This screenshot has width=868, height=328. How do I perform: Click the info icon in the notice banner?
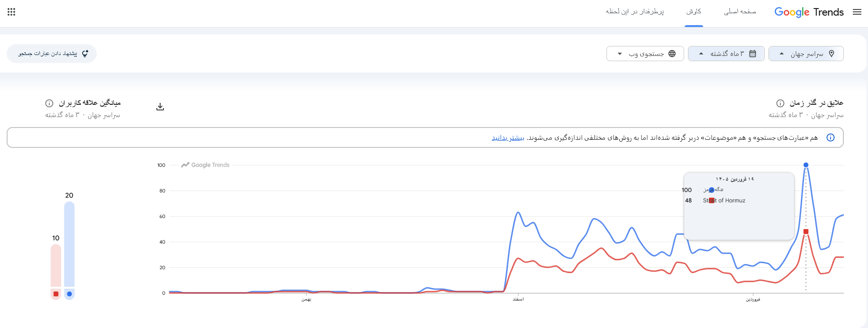831,137
